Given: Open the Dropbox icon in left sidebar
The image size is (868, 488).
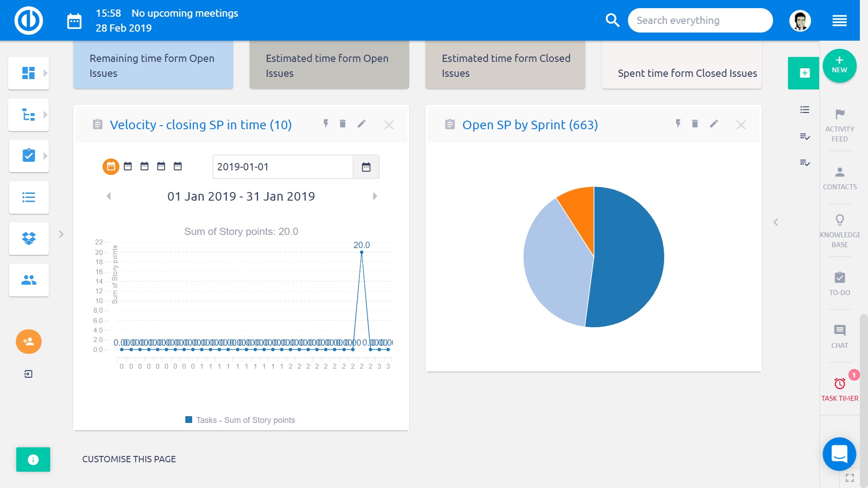Looking at the screenshot, I should pos(28,239).
